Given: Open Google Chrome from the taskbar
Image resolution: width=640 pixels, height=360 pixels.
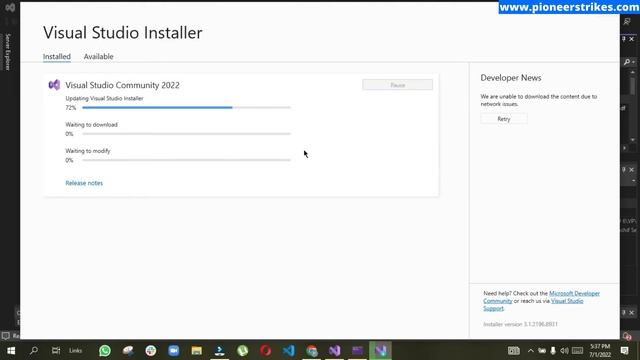Looking at the screenshot, I should pyautogui.click(x=312, y=351).
